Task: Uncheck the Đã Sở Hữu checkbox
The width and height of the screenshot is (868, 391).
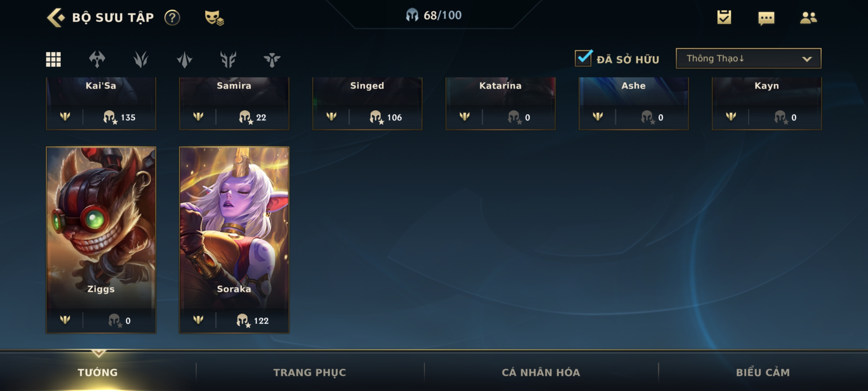Action: point(583,58)
